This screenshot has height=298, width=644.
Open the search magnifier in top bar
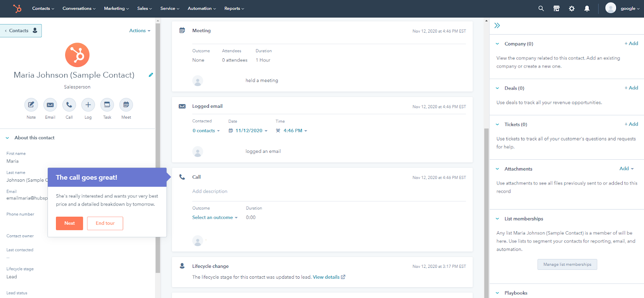pyautogui.click(x=541, y=8)
